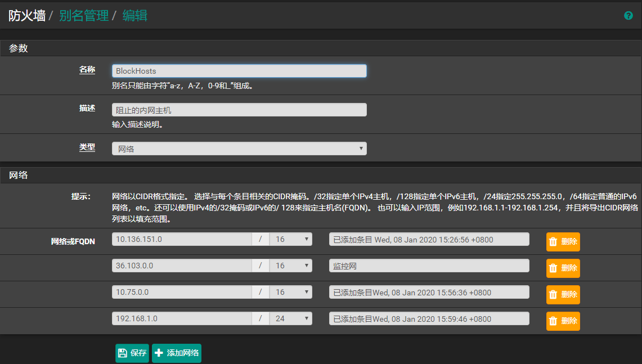
Task: Delete the 192.168.1.0 network entry
Action: click(563, 321)
